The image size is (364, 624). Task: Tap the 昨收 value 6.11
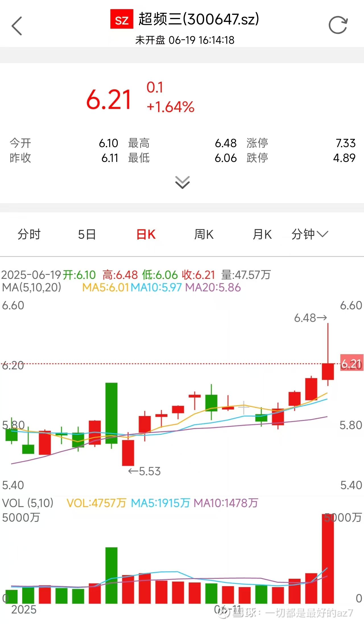[110, 158]
